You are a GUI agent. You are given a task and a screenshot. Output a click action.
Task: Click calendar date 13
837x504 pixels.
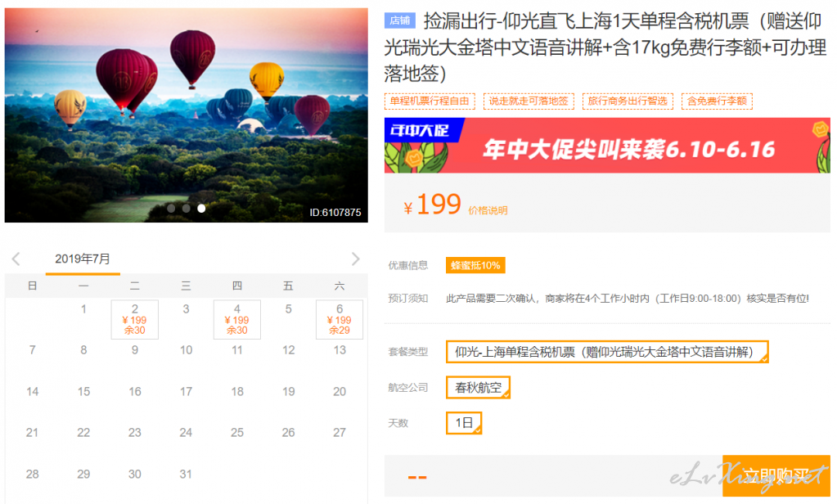pos(340,349)
